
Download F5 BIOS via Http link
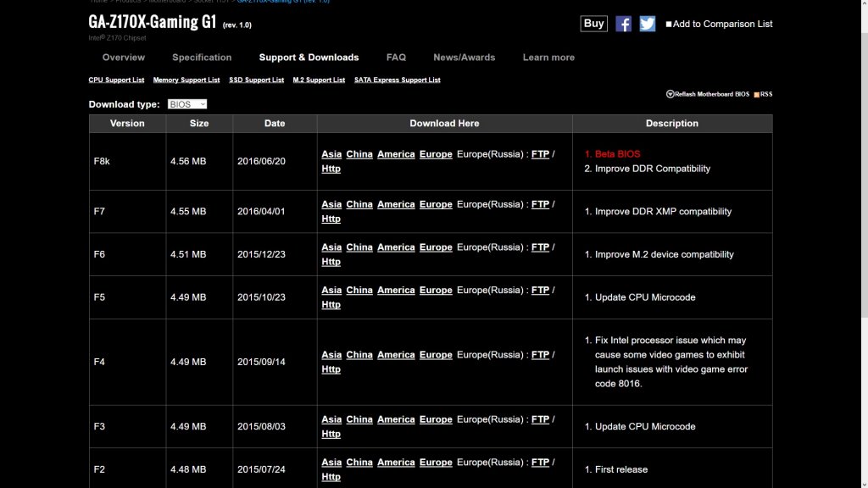point(331,305)
